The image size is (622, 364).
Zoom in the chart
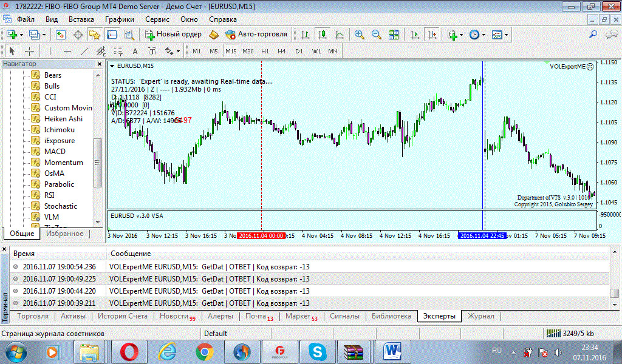360,35
